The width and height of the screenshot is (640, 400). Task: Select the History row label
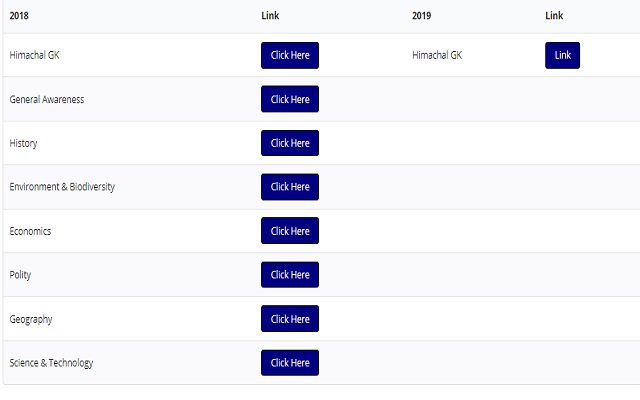pyautogui.click(x=23, y=143)
